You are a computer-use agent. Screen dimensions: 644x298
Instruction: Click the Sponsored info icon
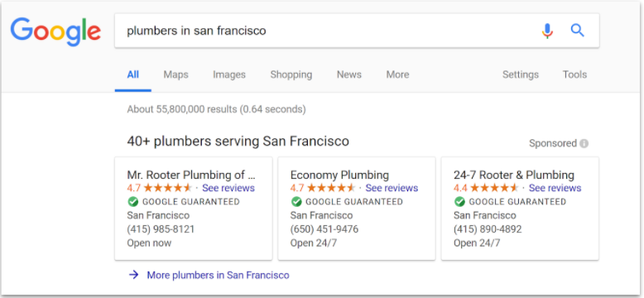pos(584,144)
